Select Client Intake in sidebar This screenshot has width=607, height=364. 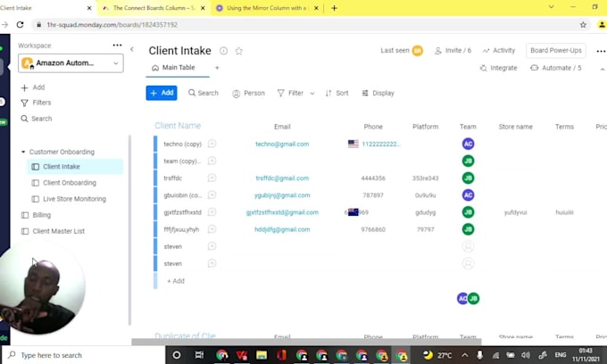tap(75, 166)
